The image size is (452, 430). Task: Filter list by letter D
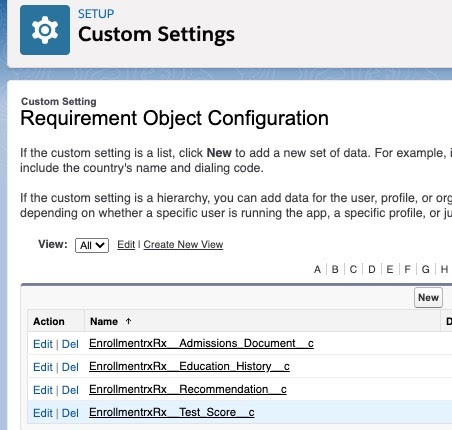[372, 269]
